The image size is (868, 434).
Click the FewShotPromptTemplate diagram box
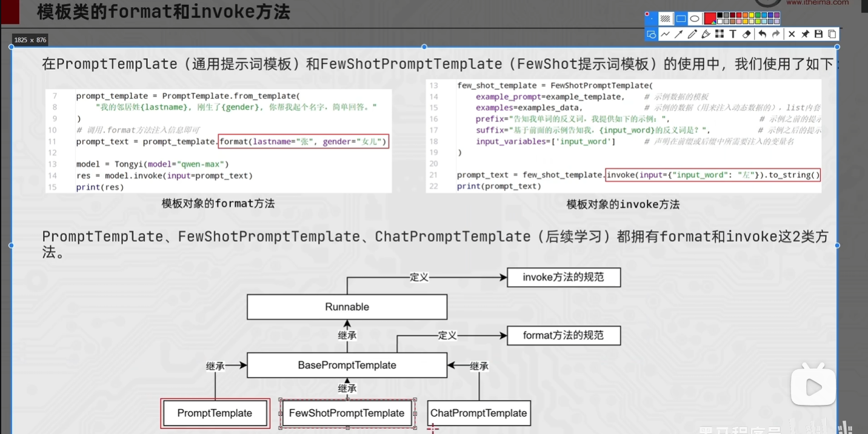coord(347,413)
